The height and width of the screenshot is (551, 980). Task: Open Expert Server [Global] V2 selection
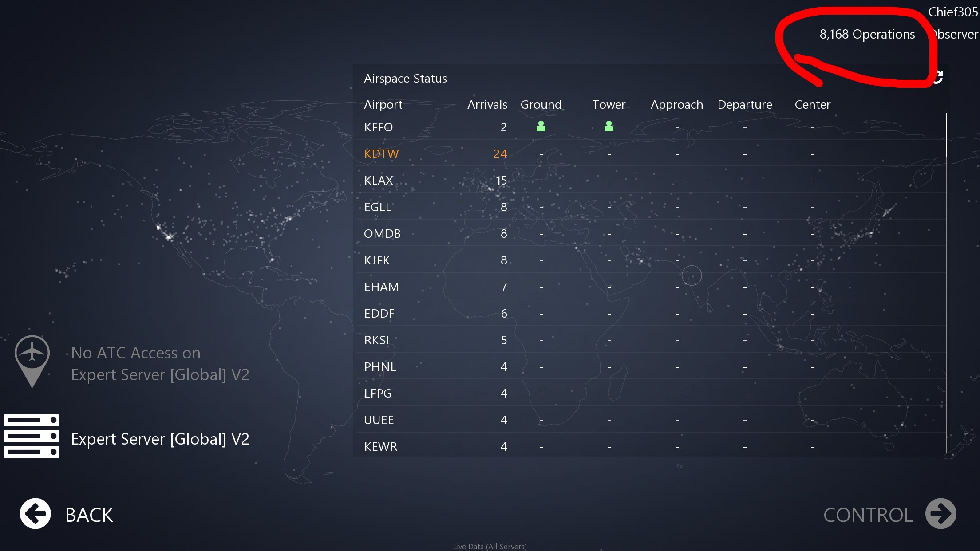coord(160,439)
